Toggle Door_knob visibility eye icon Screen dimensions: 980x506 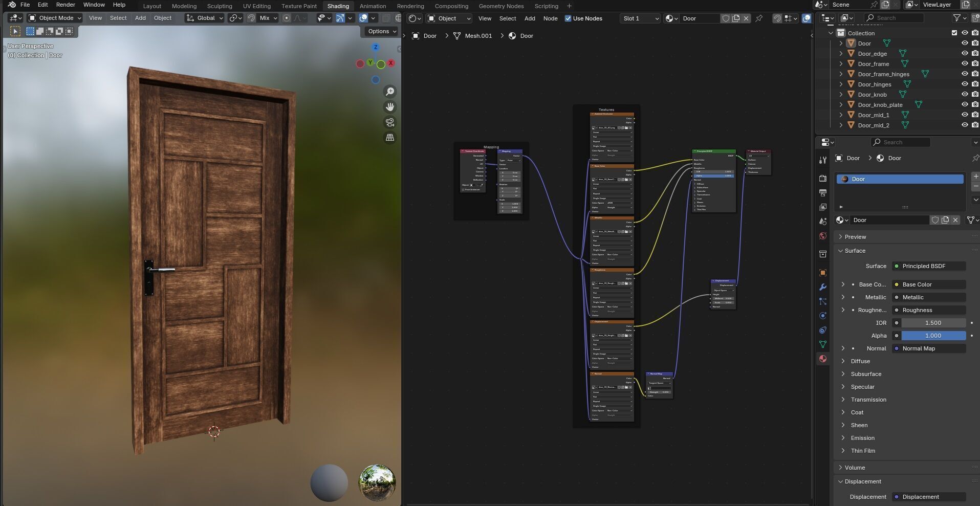click(965, 95)
